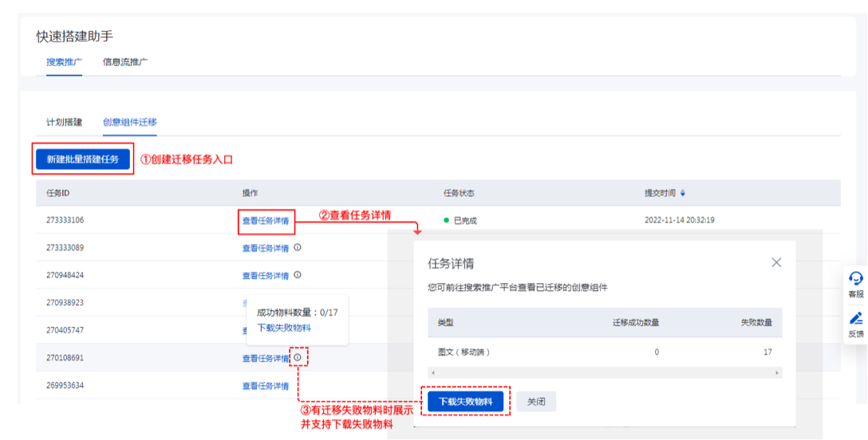Open the 反馈 feedback pencil icon

(x=856, y=318)
